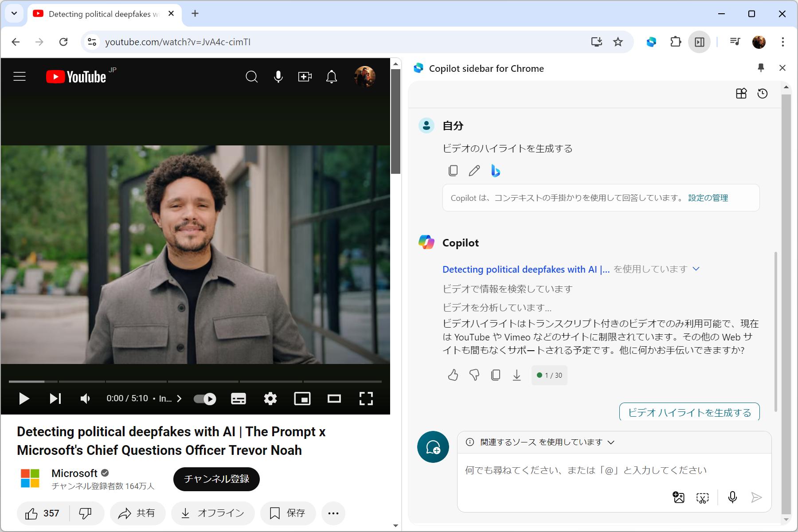Add a screenshot to Copilot prompt
The height and width of the screenshot is (532, 798).
(x=703, y=497)
